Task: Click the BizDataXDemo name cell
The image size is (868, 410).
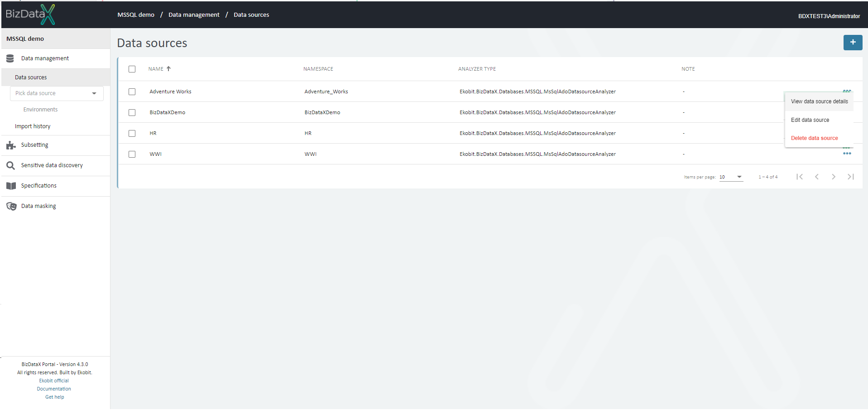Action: coord(168,112)
